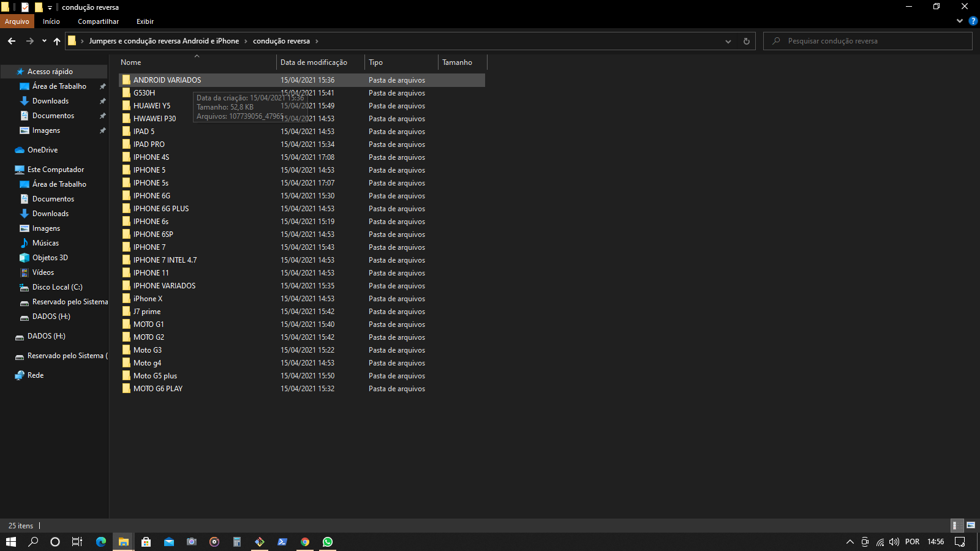Open the notification center icon
980x551 pixels.
960,542
